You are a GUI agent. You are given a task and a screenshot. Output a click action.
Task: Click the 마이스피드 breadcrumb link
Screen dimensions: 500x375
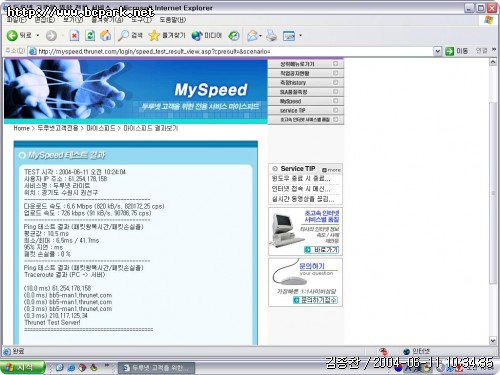coord(101,128)
